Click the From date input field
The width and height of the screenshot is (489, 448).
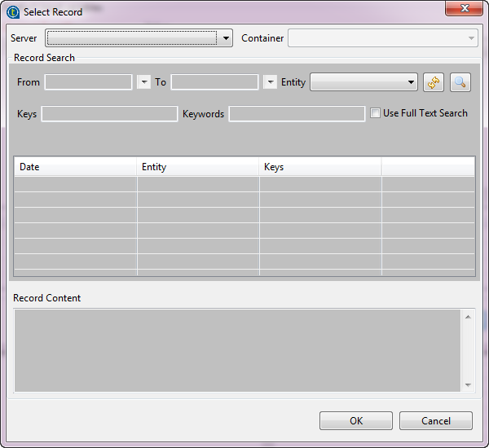pyautogui.click(x=88, y=82)
